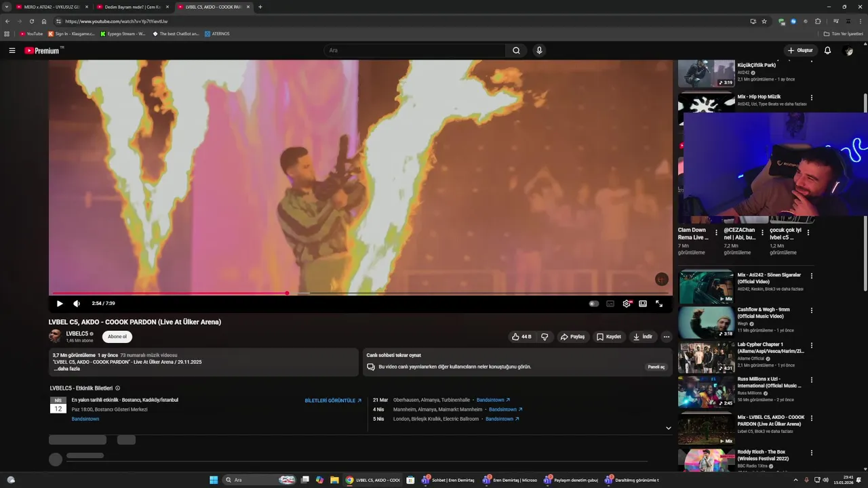Open the account avatar menu
The image size is (868, 488).
[848, 50]
